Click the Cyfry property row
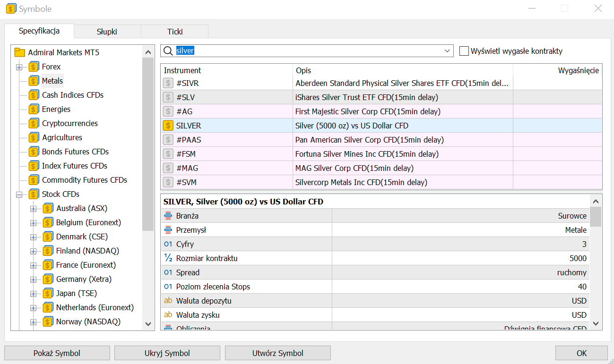 [375, 244]
